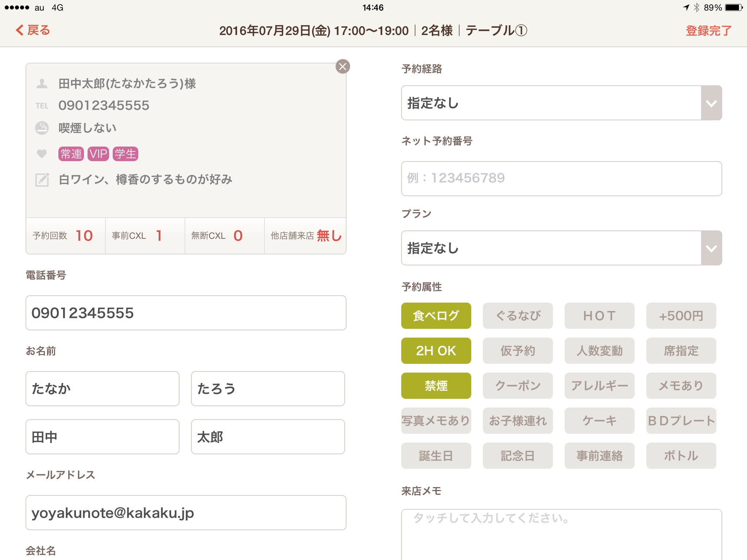The width and height of the screenshot is (747, 560).
Task: Edit the たろう given name reading field
Action: [268, 389]
